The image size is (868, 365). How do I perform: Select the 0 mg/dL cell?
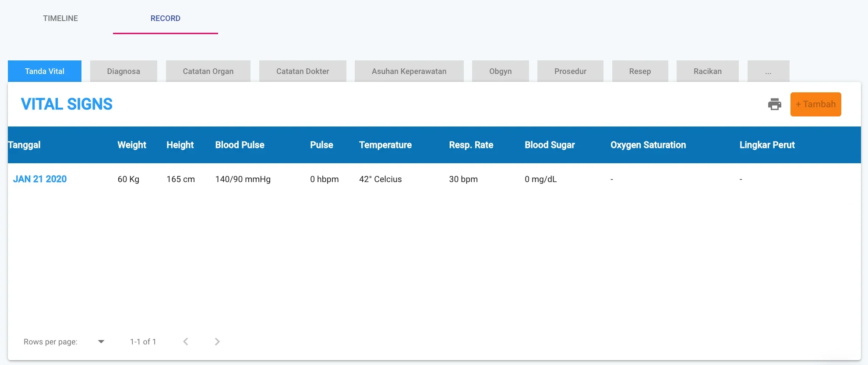point(540,179)
